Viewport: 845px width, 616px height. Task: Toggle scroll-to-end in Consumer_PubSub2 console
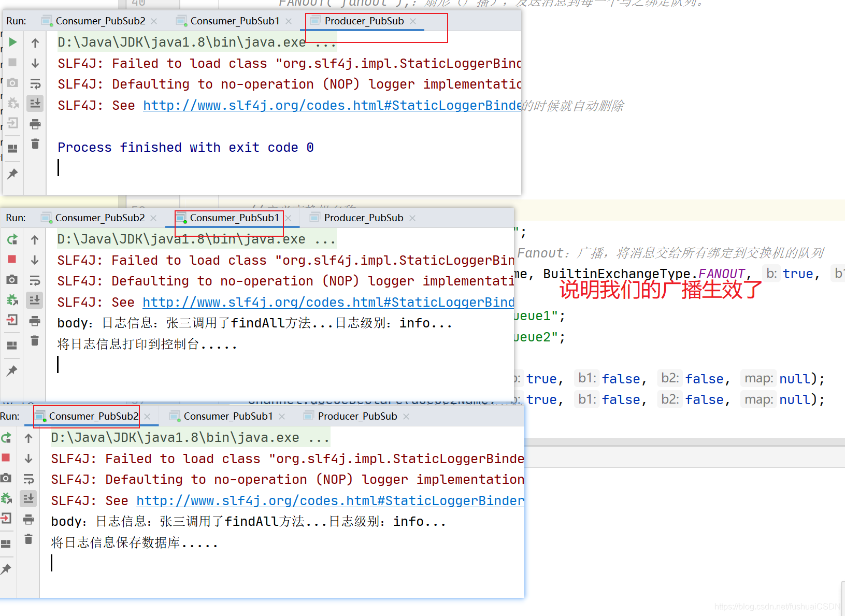[x=28, y=498]
